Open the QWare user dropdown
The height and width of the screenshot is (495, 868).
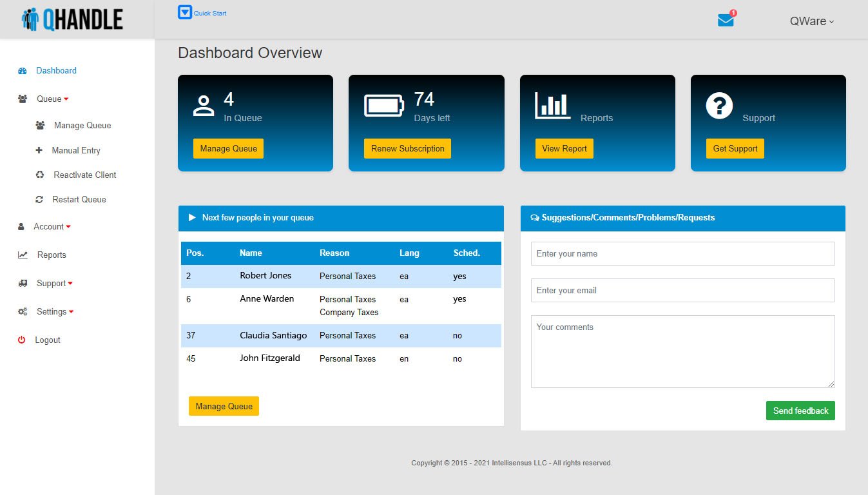[x=811, y=21]
